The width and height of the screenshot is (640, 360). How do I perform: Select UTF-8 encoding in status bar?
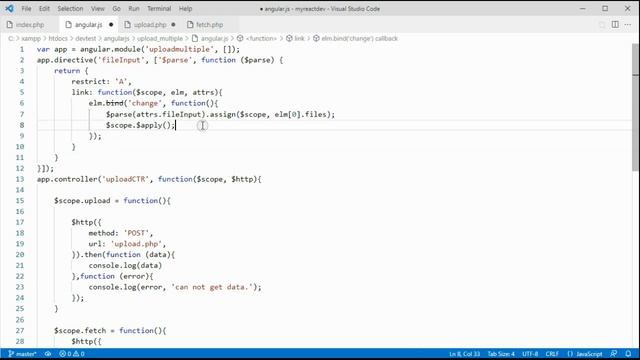click(530, 354)
